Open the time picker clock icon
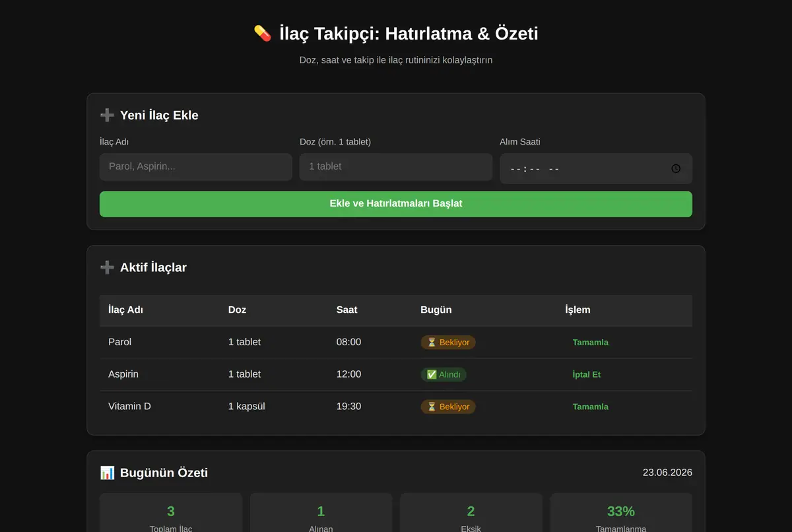The width and height of the screenshot is (792, 532). coord(676,168)
